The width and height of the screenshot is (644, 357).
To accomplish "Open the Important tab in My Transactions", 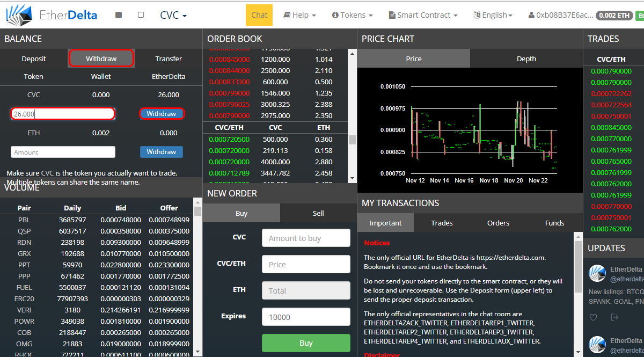I will pos(385,223).
